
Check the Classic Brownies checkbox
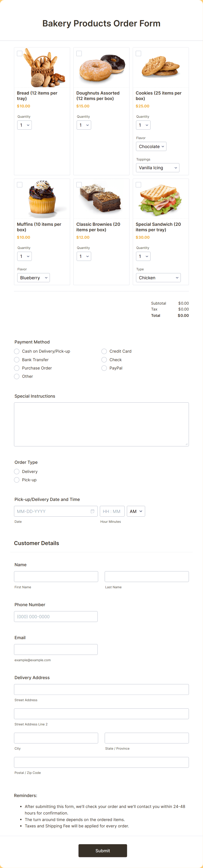click(x=79, y=184)
